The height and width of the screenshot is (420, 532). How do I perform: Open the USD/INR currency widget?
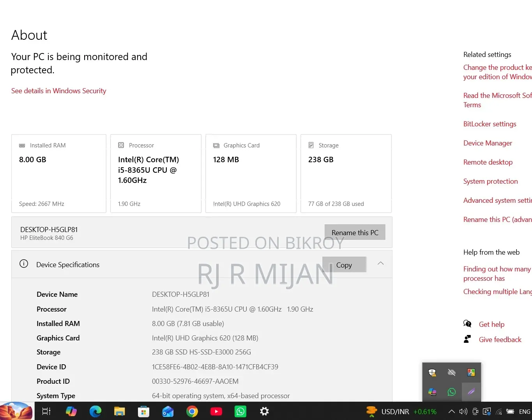401,411
